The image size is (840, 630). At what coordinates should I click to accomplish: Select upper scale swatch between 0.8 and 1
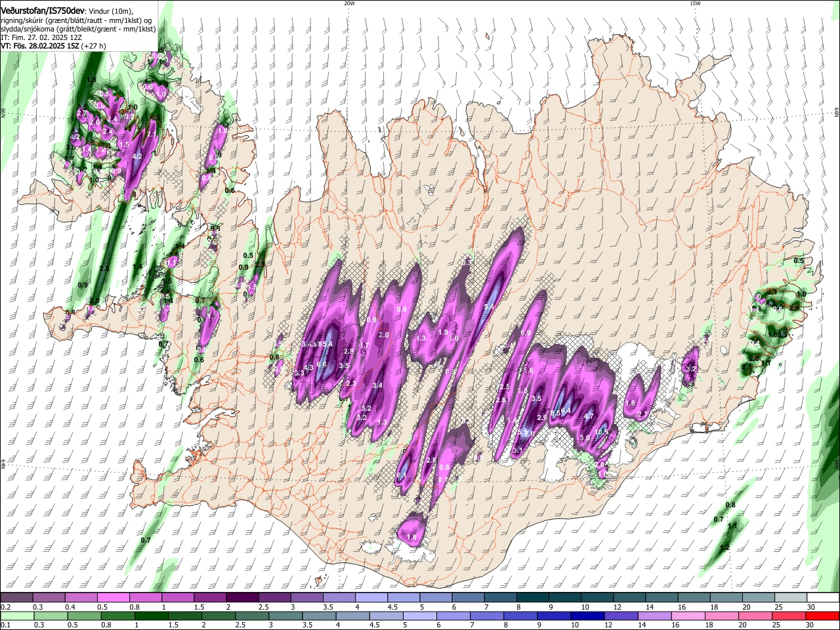pyautogui.click(x=145, y=597)
